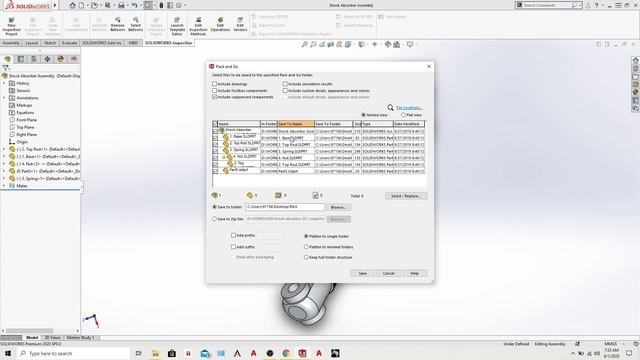Click the Select / Replace button
Screen dimensions: 640x360
(x=406, y=196)
